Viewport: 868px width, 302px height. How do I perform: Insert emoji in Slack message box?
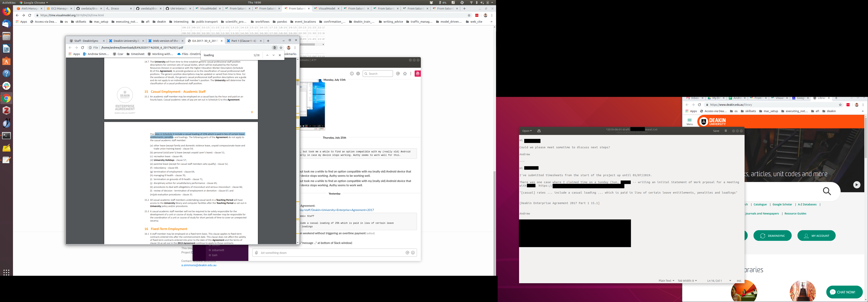point(413,253)
